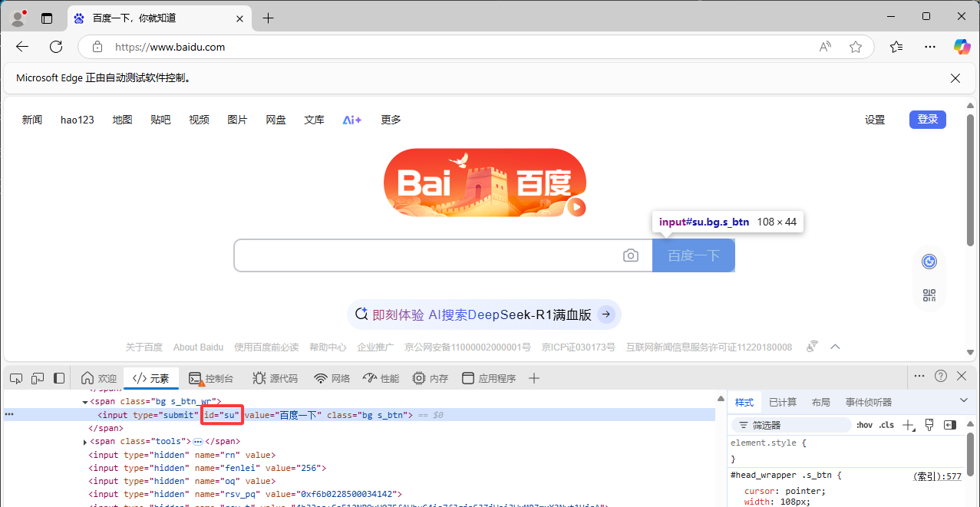Add new style rule plus icon
The image size is (980, 507).
pos(908,425)
